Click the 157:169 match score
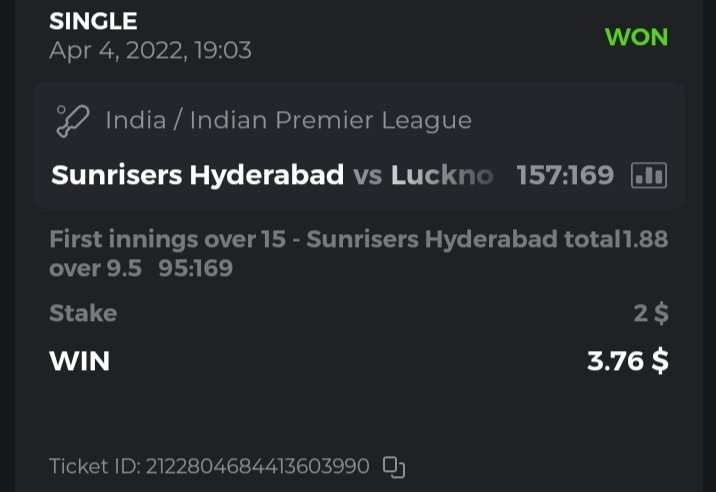716x492 pixels. tap(565, 176)
